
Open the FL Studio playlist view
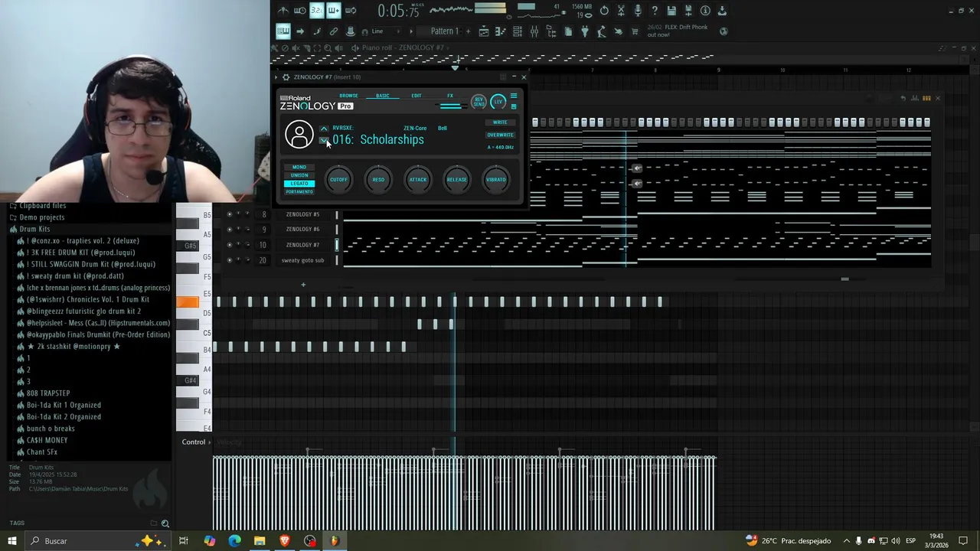click(483, 31)
